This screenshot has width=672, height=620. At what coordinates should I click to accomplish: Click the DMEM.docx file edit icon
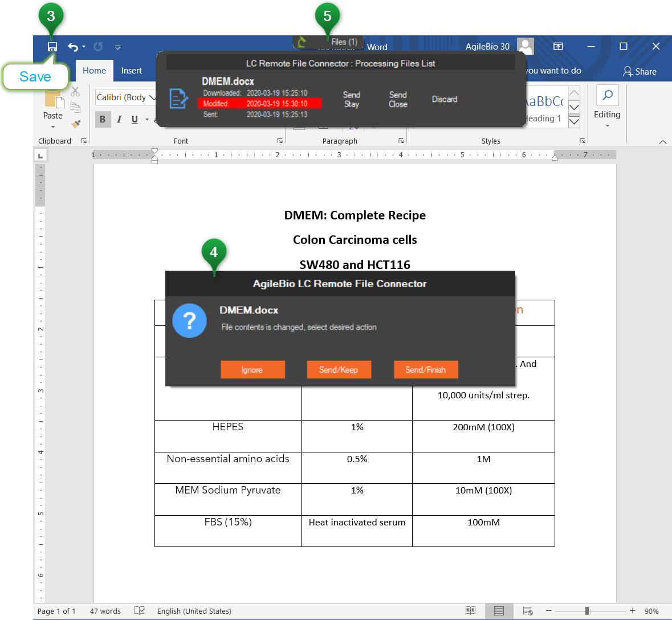[x=179, y=99]
